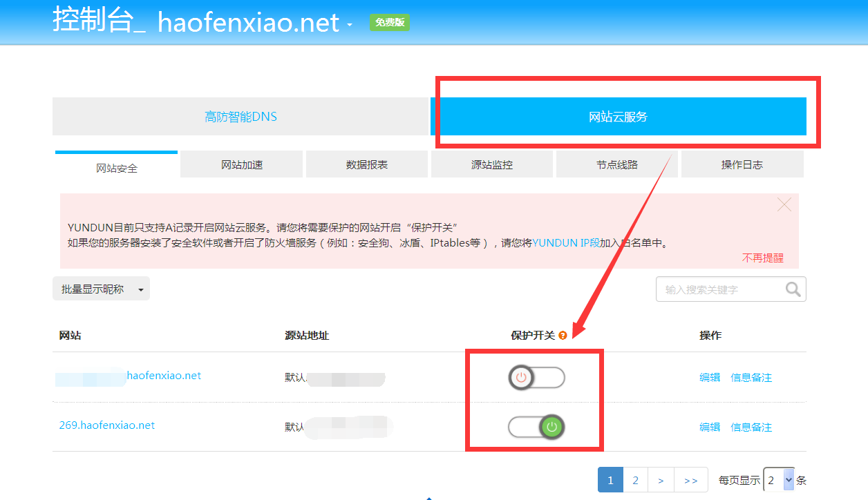The height and width of the screenshot is (500, 868).
Task: Focus the 输入搜索关键字 search field
Action: [719, 289]
